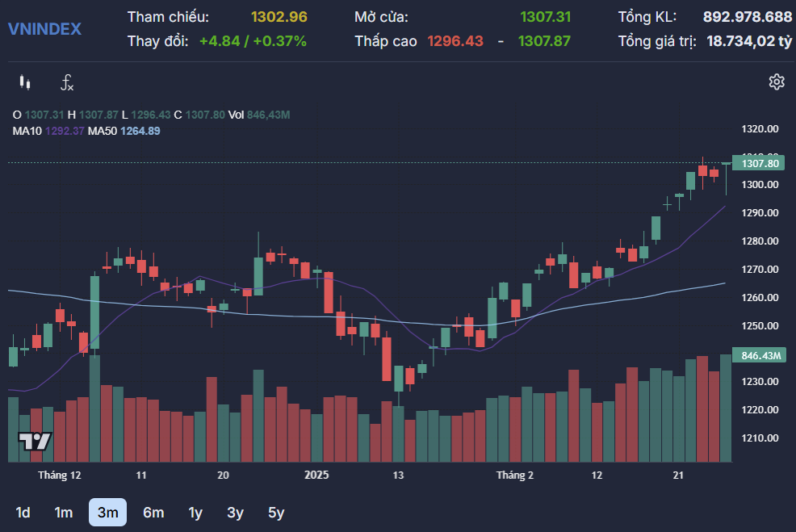The image size is (796, 532).
Task: Click the current price label 1307.80
Action: pyautogui.click(x=760, y=164)
